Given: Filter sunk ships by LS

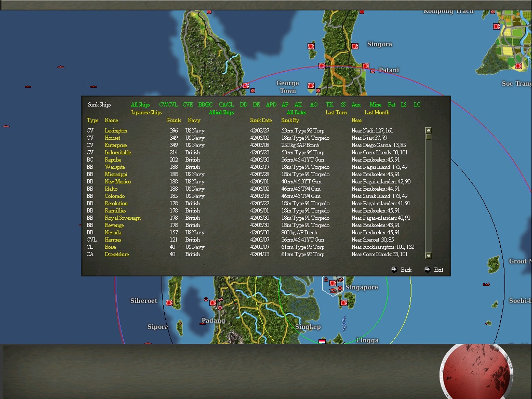Looking at the screenshot, I should (x=403, y=104).
